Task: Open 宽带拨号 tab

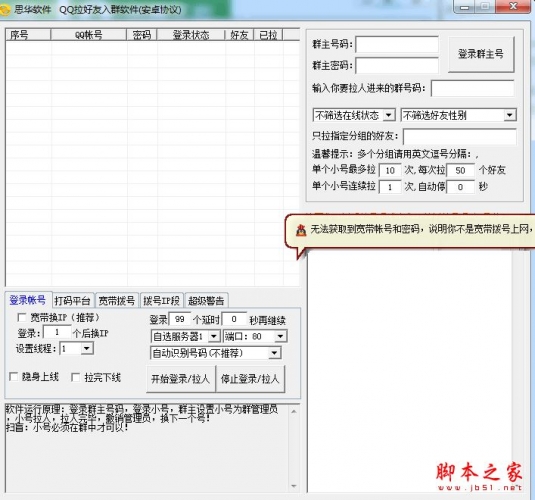Action: coord(117,301)
